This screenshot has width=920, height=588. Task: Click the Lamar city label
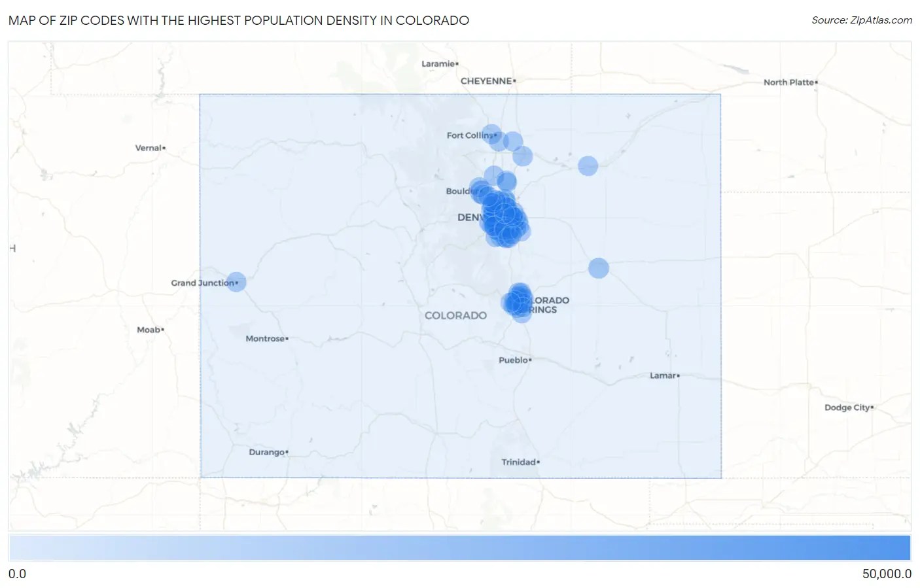(663, 375)
